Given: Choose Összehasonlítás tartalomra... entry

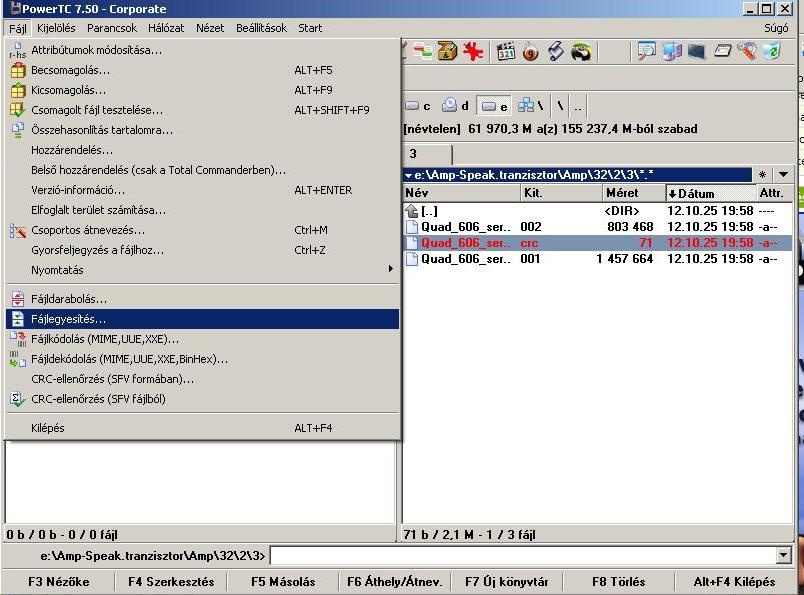Looking at the screenshot, I should click(x=203, y=130).
